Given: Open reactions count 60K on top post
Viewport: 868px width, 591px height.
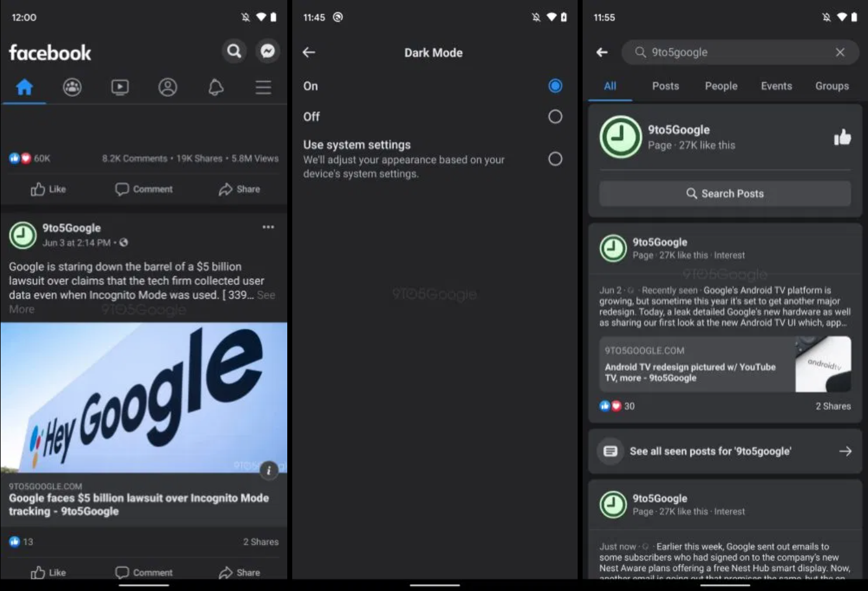Looking at the screenshot, I should [30, 158].
